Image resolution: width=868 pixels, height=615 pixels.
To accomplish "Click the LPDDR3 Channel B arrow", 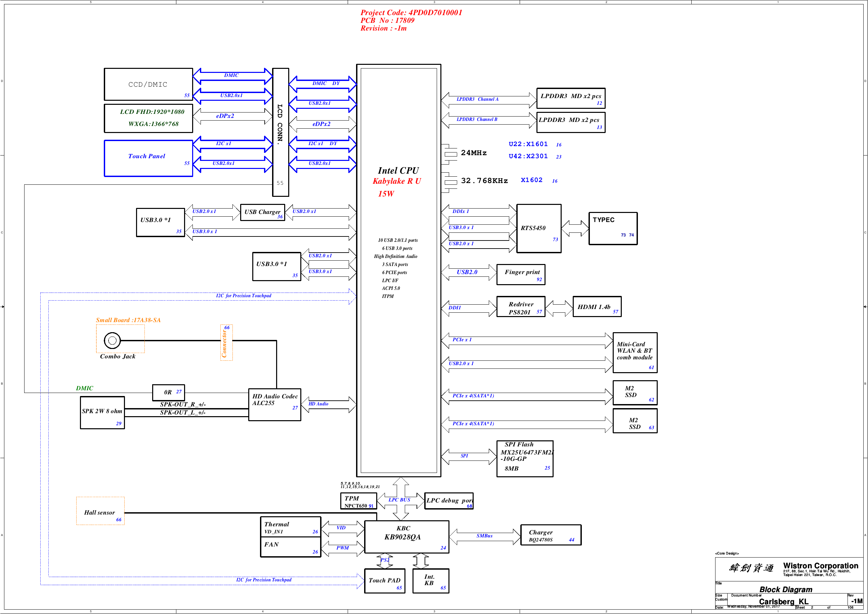I will click(x=489, y=120).
